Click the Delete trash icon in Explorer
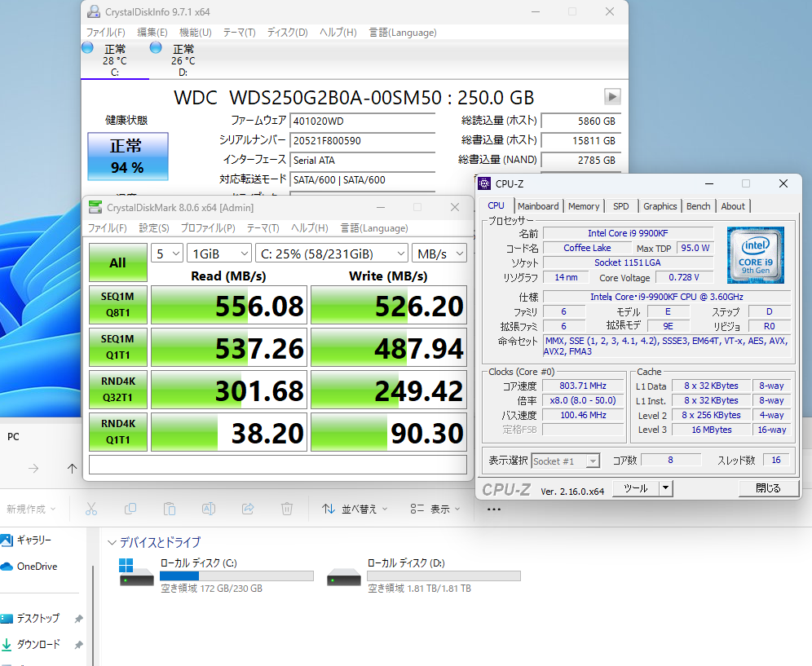812x666 pixels. 287,509
